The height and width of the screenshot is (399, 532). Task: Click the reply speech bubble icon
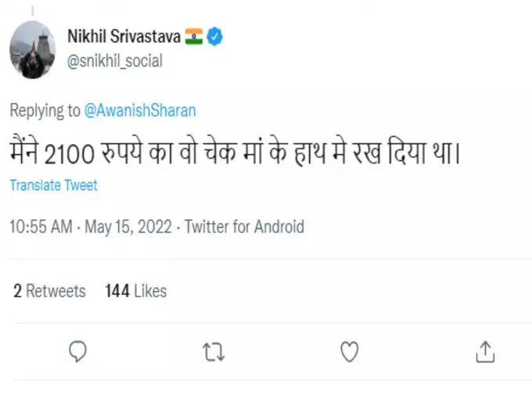[77, 350]
